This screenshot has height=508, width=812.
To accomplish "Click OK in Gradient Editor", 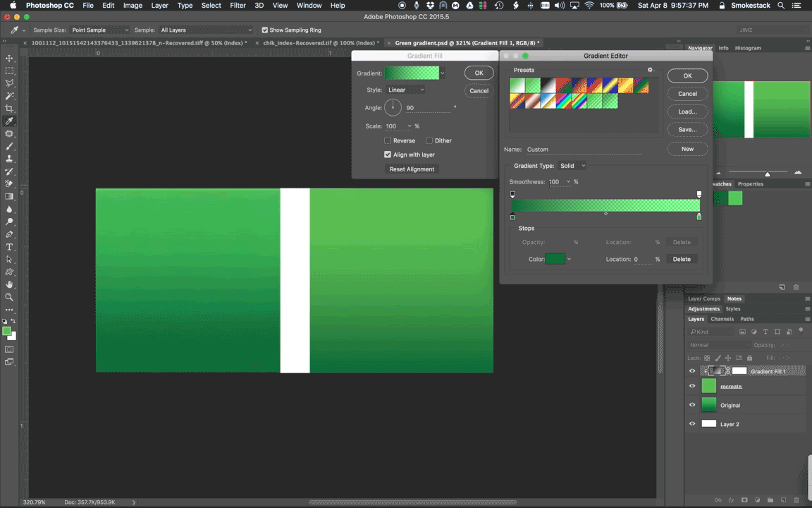I will [x=687, y=75].
